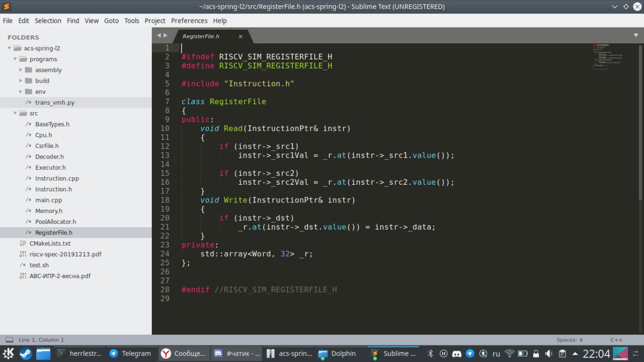Click the media pause tray icon

tap(443, 353)
